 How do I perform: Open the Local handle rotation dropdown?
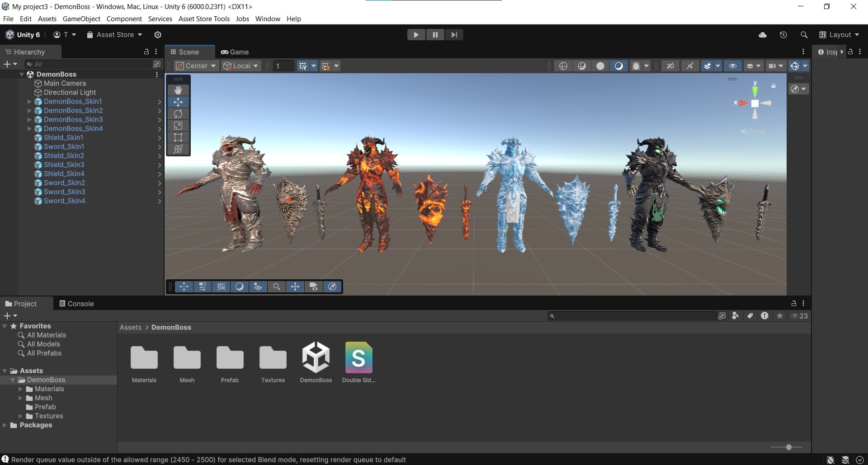(241, 66)
